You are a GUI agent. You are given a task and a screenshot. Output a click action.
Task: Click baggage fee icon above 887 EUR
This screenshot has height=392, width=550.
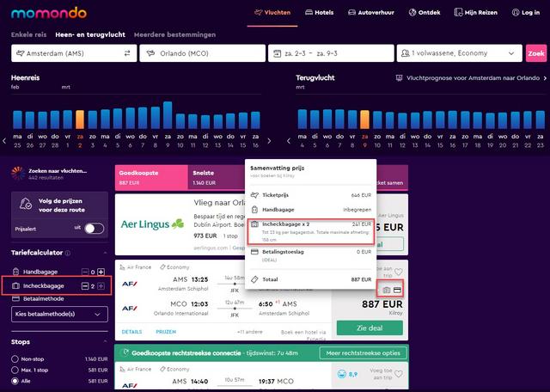coord(386,291)
